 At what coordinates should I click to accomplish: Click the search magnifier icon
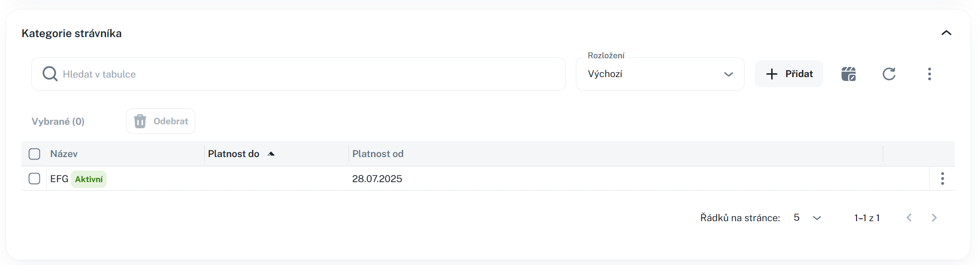click(50, 74)
